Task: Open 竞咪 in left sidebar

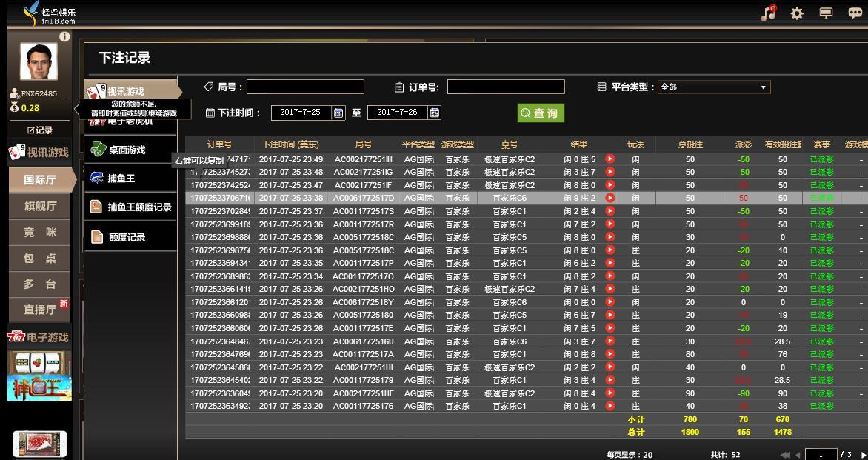Action: click(40, 232)
